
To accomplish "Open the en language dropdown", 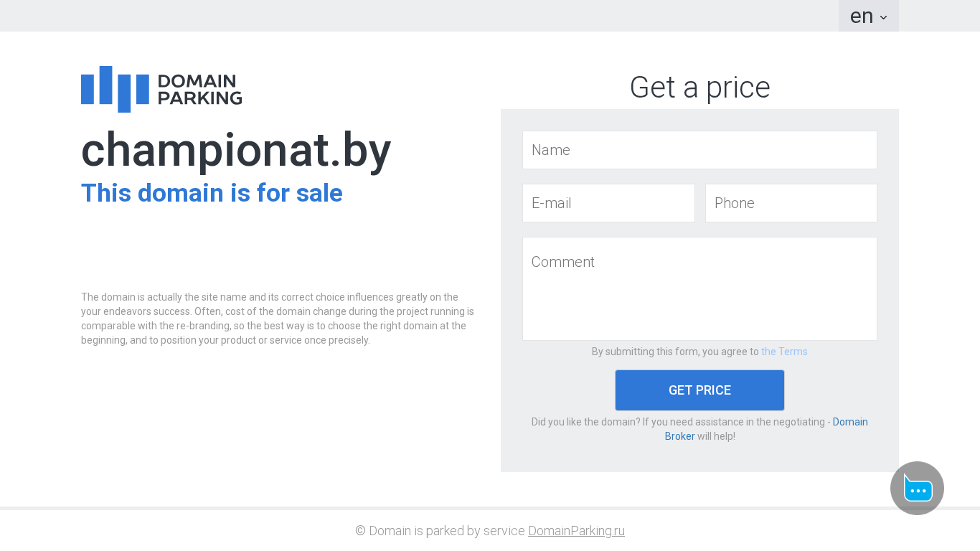I will [868, 16].
